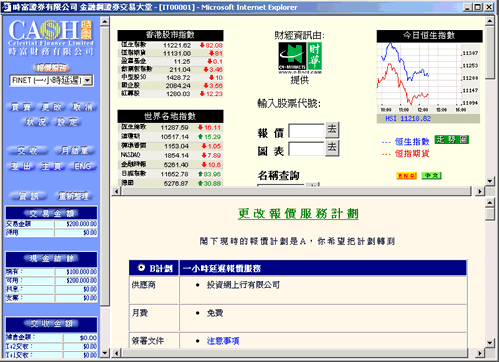Screen dimensions: 499x362
Task: Click the 主頁 home button
Action: pyautogui.click(x=52, y=166)
